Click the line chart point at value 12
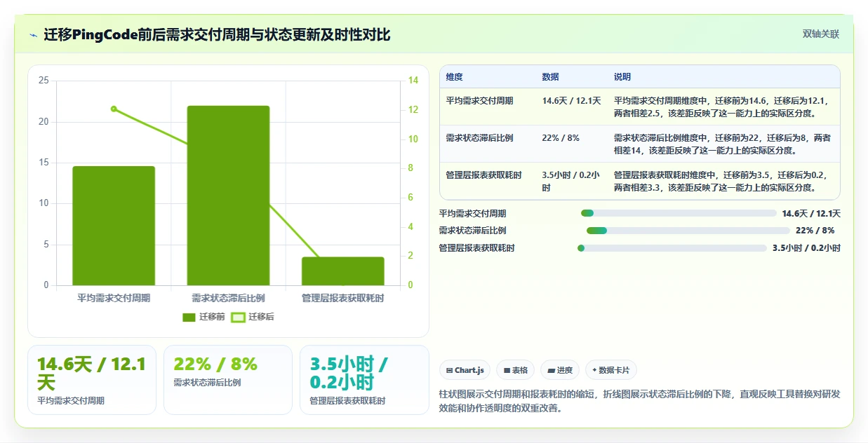 [x=114, y=109]
